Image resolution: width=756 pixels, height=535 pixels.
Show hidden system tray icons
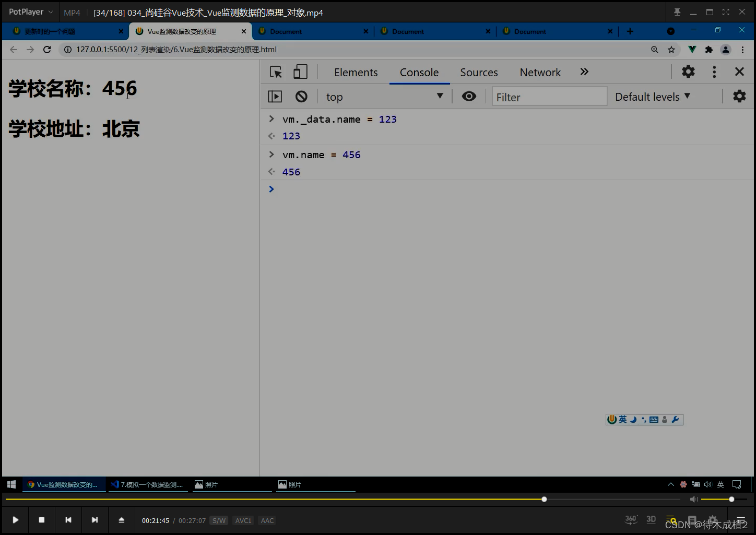(671, 484)
